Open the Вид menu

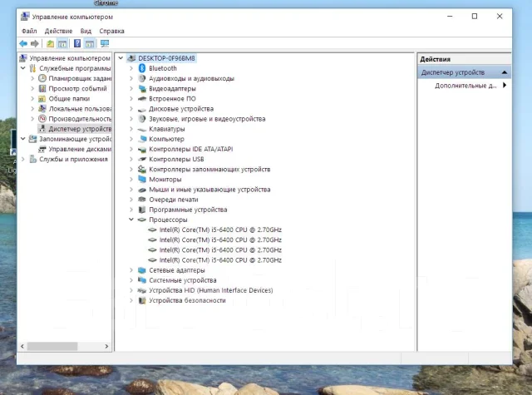(x=86, y=31)
